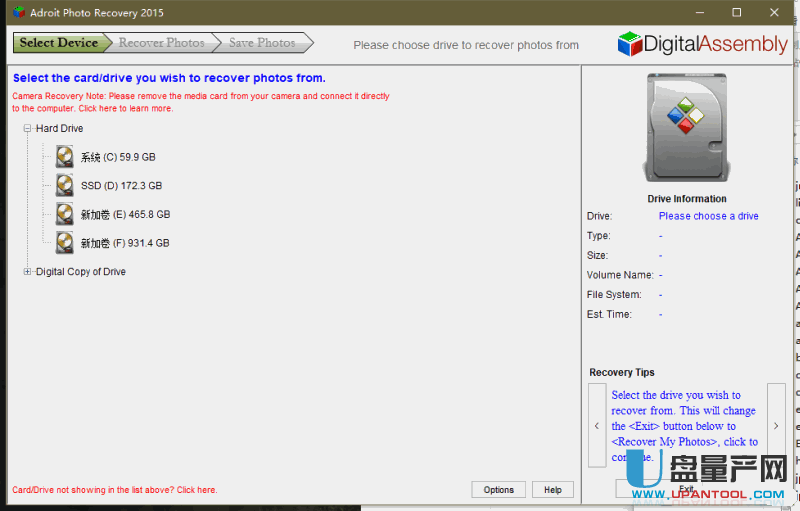Click the SSD (D) 172.3 GB drive icon
Image resolution: width=800 pixels, height=511 pixels.
(x=65, y=185)
